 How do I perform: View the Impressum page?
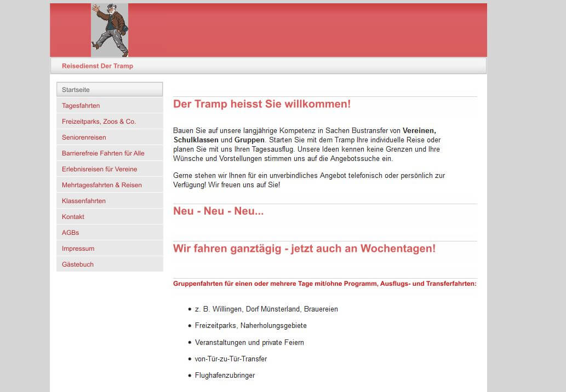tap(110, 249)
